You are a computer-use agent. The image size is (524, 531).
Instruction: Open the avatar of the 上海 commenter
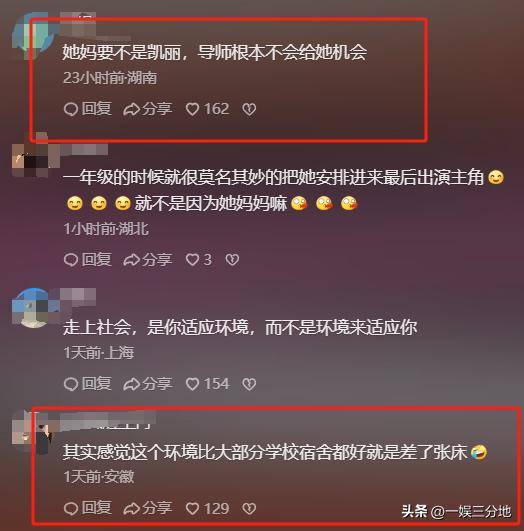pos(33,308)
